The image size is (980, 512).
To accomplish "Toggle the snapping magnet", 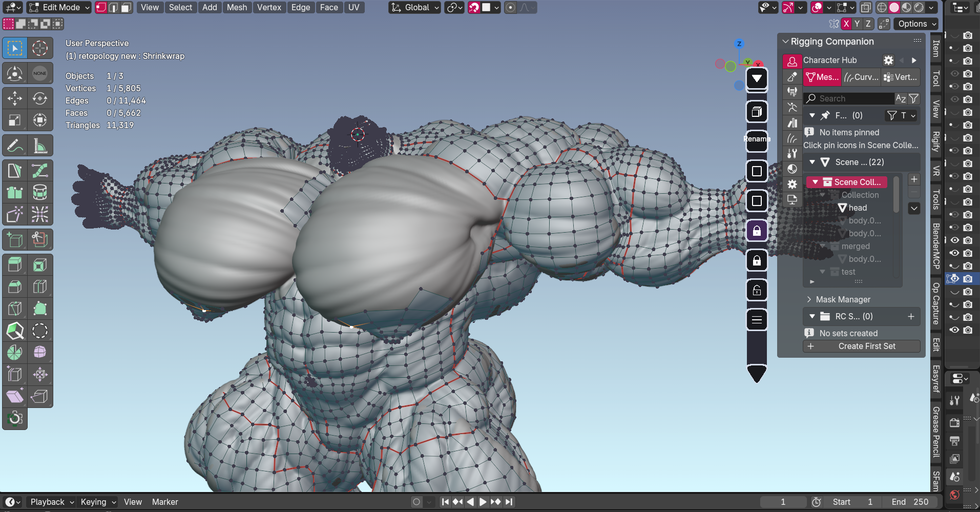I will pos(474,8).
